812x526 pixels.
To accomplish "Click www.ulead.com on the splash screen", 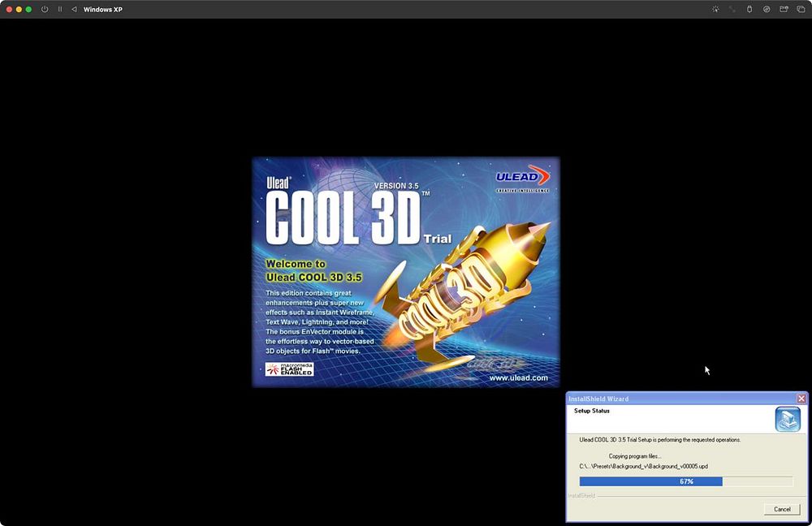I will 518,378.
